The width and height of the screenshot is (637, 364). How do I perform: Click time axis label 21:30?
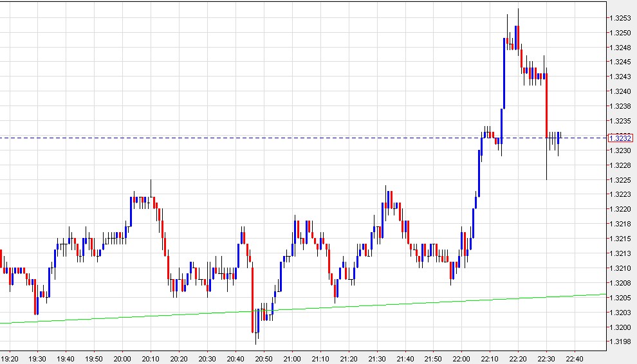[x=376, y=359]
